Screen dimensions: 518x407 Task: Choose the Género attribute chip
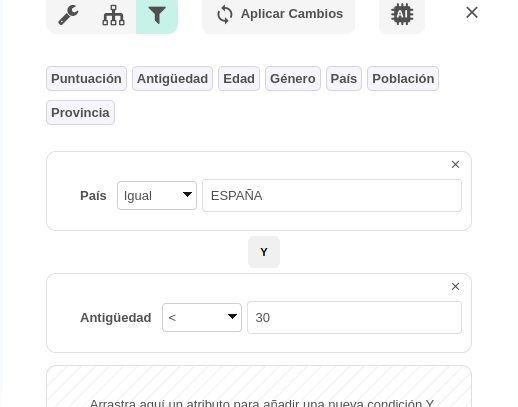click(x=293, y=79)
